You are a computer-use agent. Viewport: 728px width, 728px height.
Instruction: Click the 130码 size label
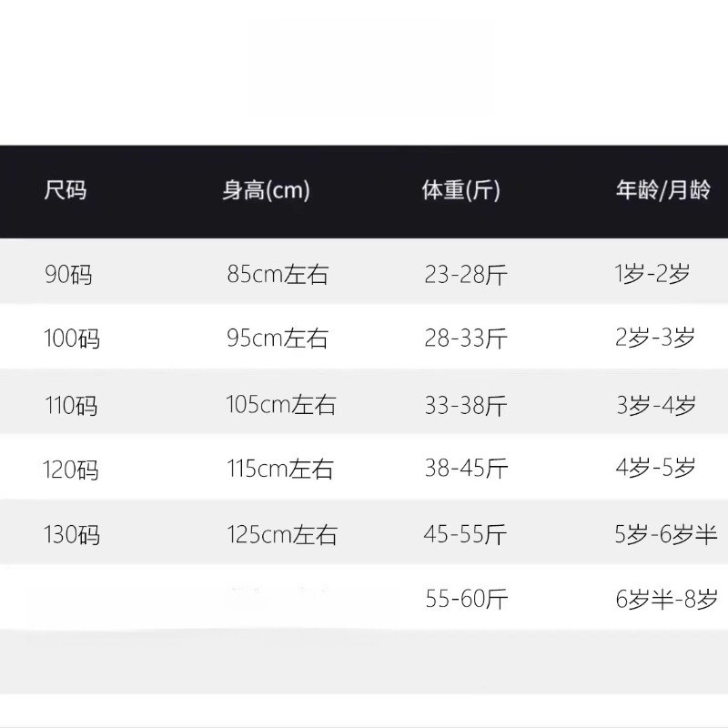tap(72, 534)
